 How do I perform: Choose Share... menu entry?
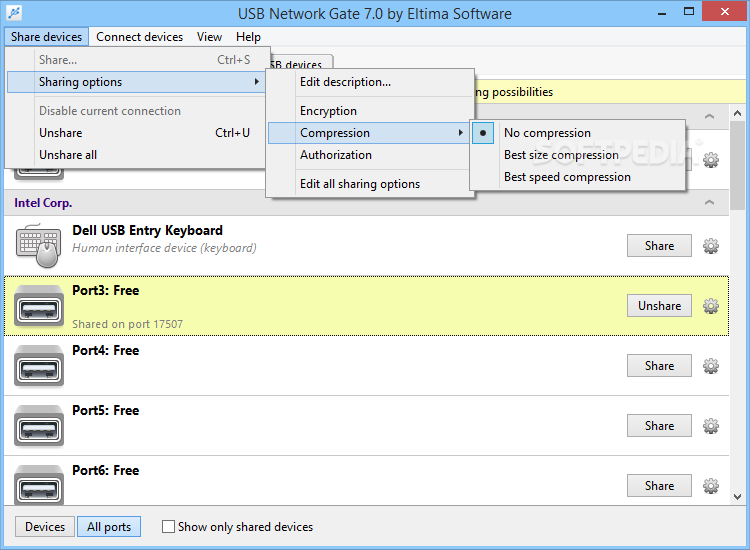tap(136, 60)
